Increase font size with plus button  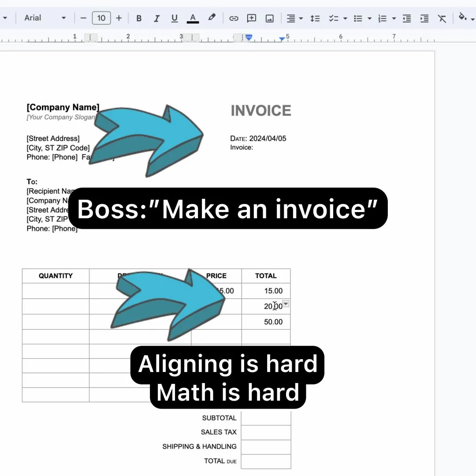[x=119, y=18]
